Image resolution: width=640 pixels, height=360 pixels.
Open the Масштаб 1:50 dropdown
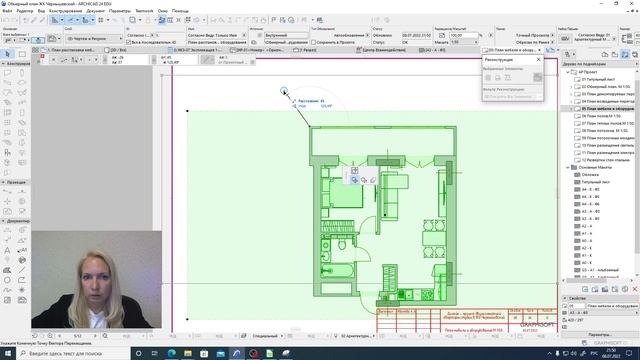pyautogui.click(x=464, y=42)
